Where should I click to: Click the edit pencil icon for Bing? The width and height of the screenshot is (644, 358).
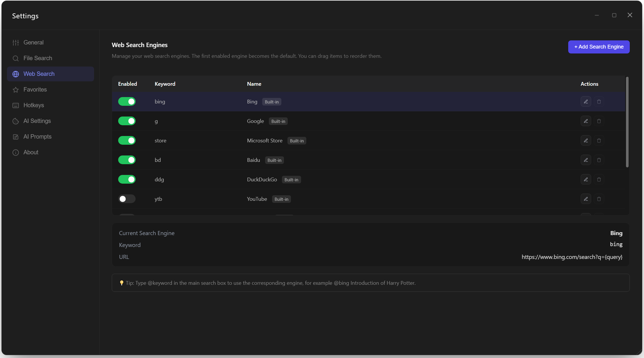pos(586,101)
